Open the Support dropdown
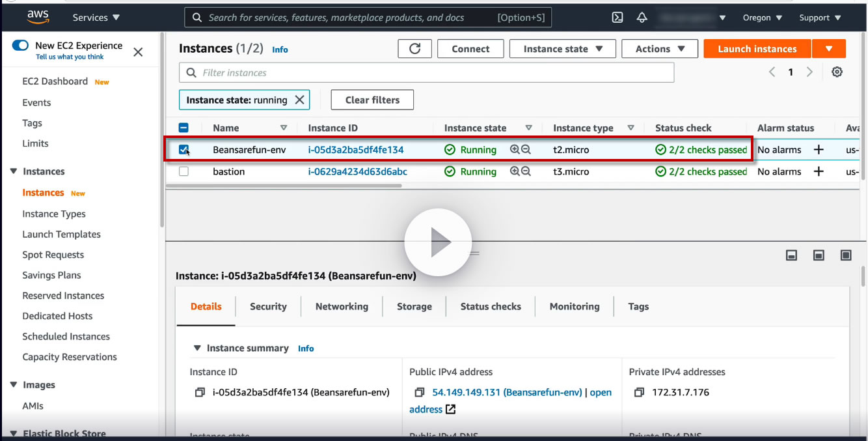 [820, 18]
